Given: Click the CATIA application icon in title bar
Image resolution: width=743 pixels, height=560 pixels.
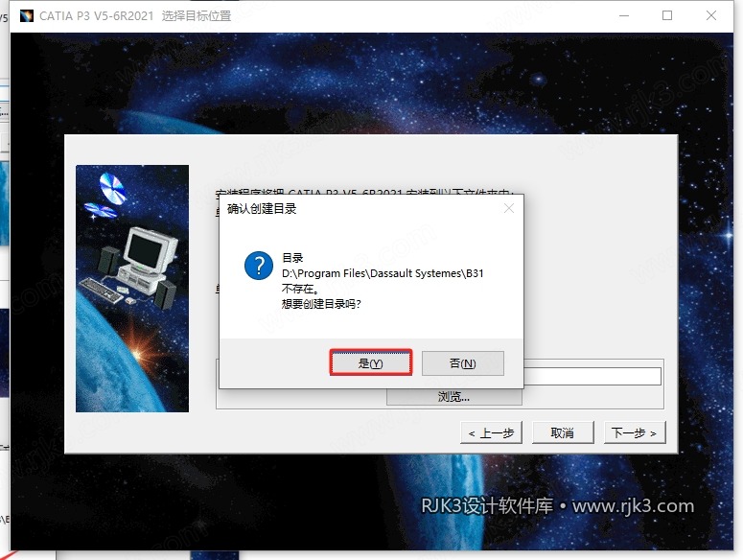Looking at the screenshot, I should 27,15.
